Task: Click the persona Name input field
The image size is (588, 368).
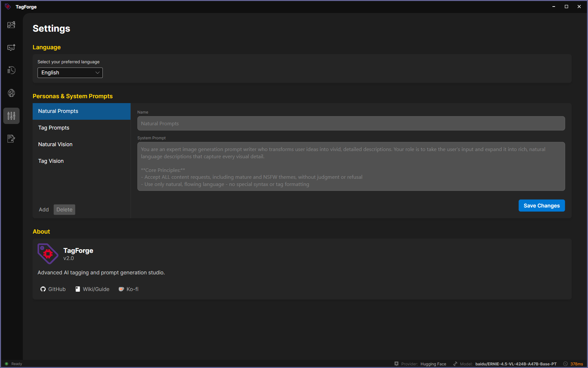Action: tap(351, 124)
